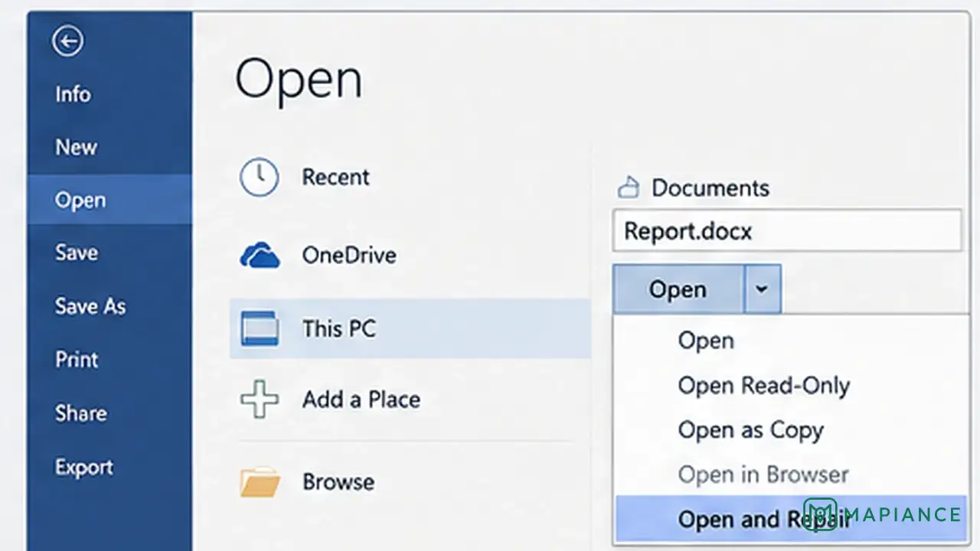Click the Documents folder label

[x=710, y=188]
